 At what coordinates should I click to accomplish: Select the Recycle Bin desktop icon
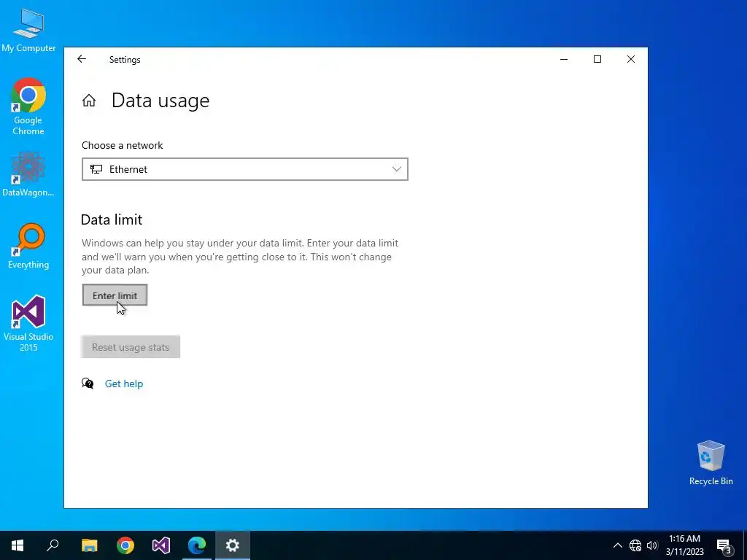711,463
